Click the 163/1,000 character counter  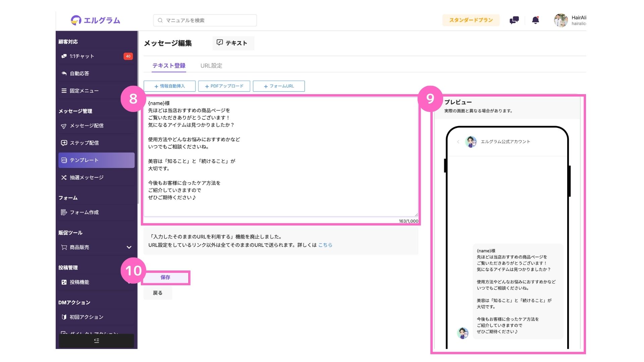tap(408, 221)
